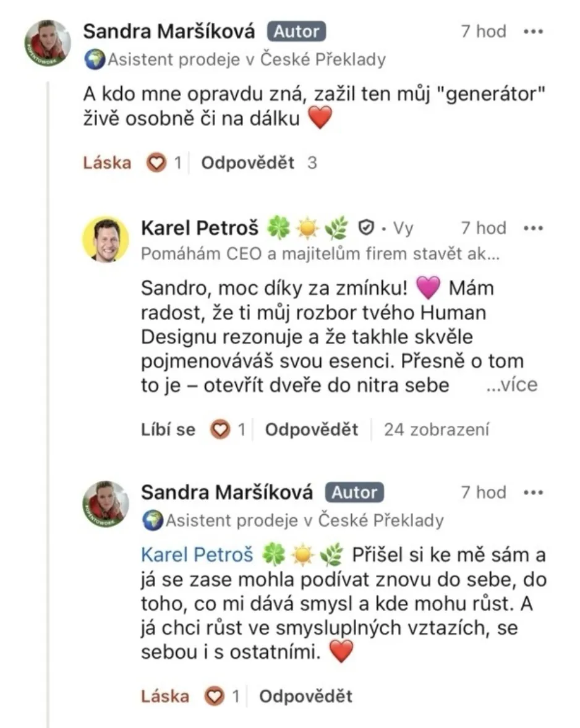This screenshot has width=580, height=728.
Task: Open Sandra Maršíková's name on top comment
Action: (170, 31)
